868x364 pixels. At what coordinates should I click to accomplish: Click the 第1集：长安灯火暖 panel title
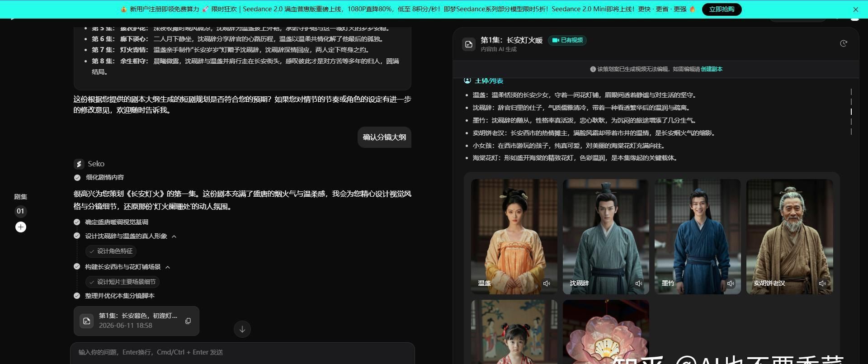pyautogui.click(x=511, y=40)
